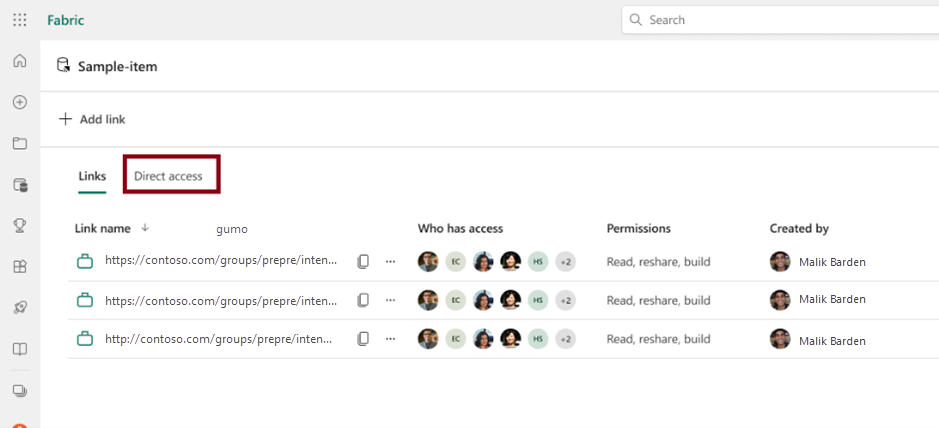Select the Links tab
The width and height of the screenshot is (939, 428).
coord(92,176)
